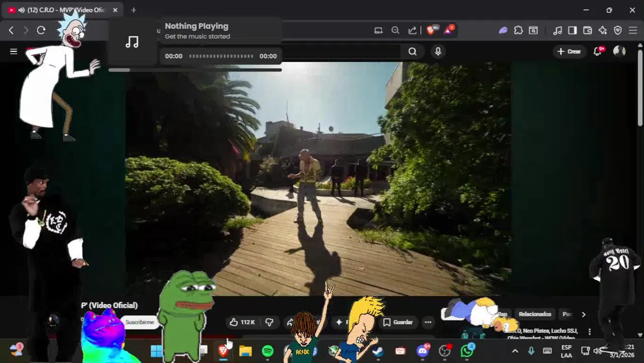The width and height of the screenshot is (644, 363).
Task: Like the video with 112 K thumbs up
Action: coord(242,322)
